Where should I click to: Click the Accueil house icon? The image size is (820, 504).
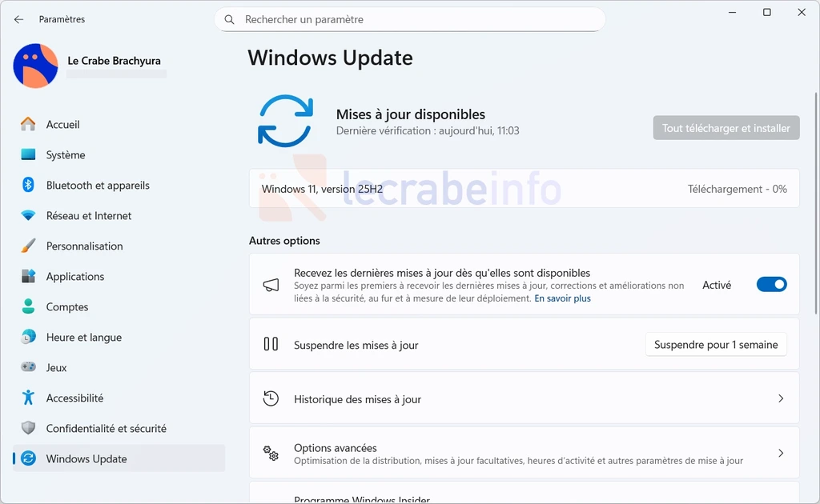click(28, 124)
